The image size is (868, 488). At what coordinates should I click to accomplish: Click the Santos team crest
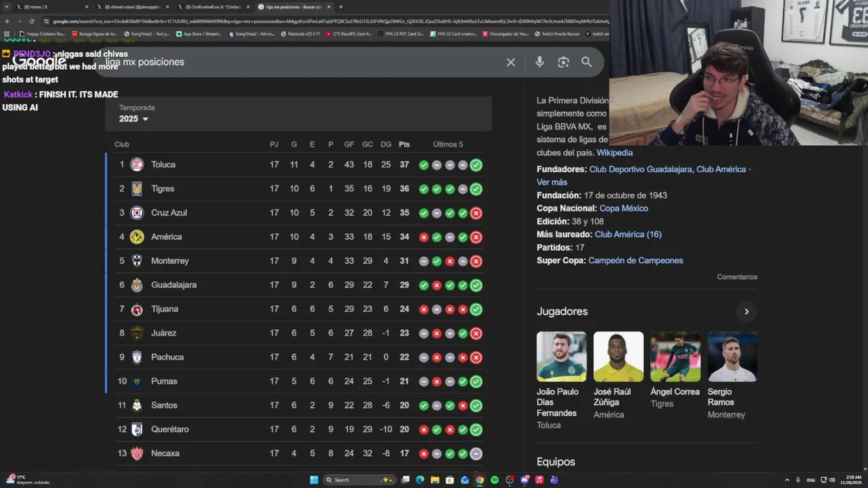[137, 405]
